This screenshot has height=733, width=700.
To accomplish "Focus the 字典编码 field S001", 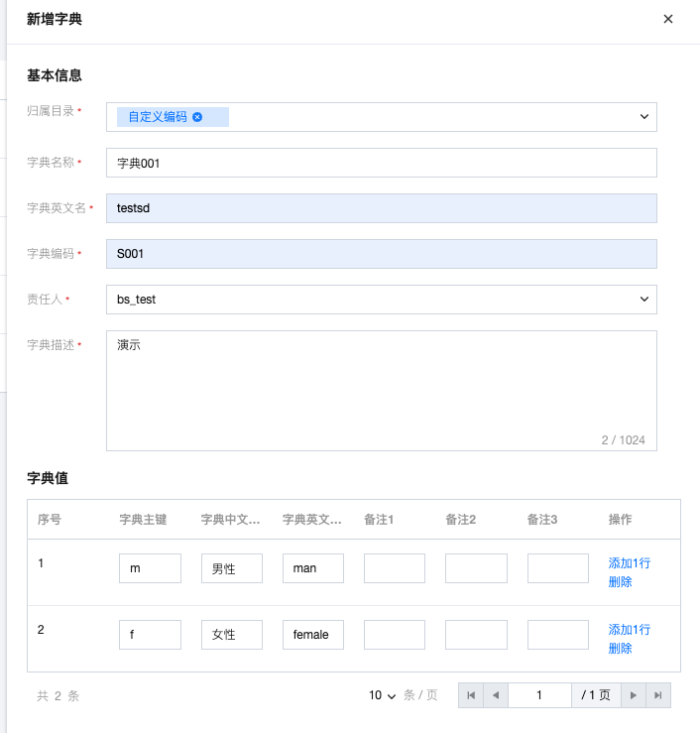I will (382, 254).
